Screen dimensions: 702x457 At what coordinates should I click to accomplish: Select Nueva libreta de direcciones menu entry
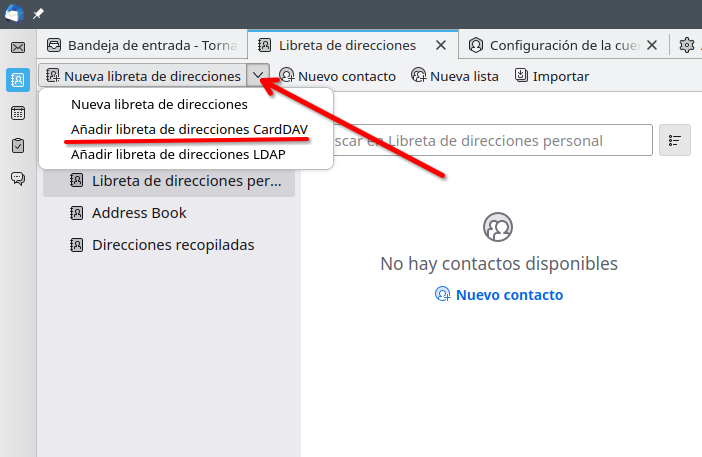[x=159, y=104]
